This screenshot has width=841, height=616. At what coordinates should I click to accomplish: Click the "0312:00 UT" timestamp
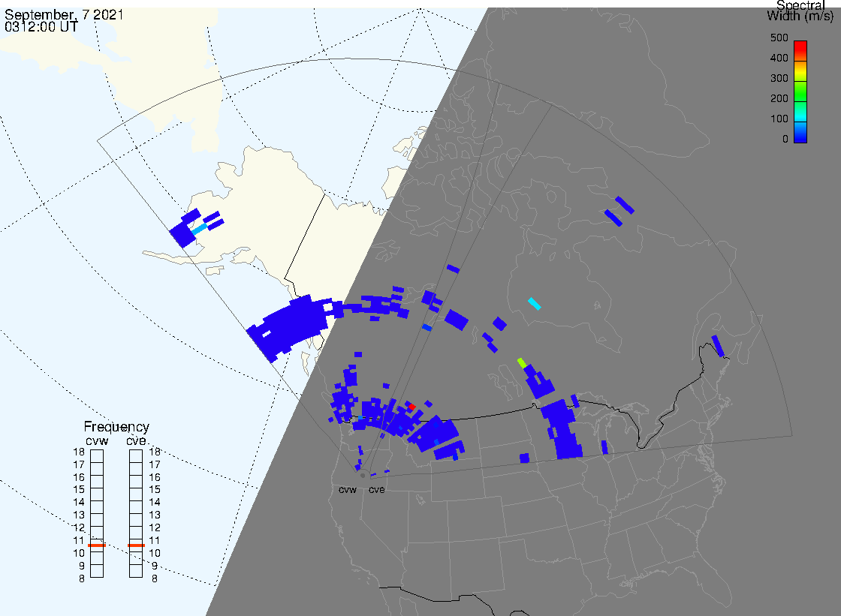41,27
